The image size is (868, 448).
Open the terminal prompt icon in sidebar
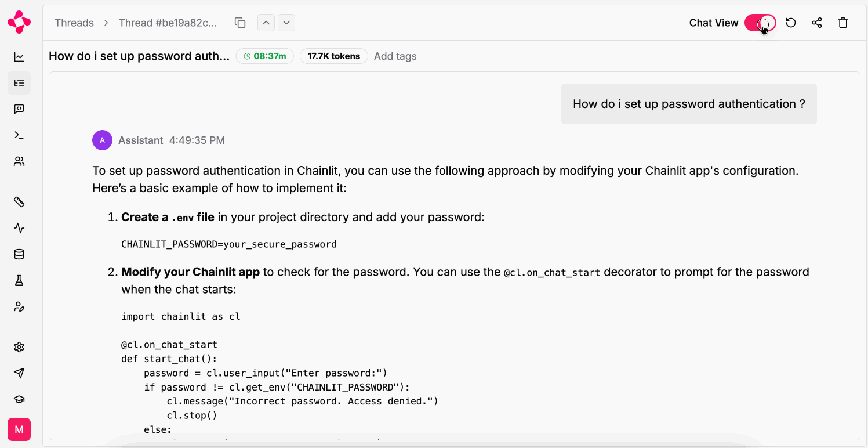[19, 135]
